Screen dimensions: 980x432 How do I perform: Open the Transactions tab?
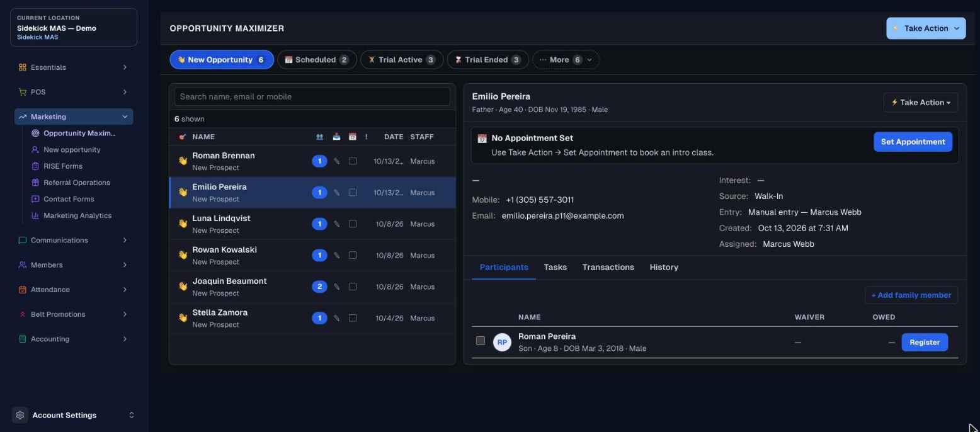pyautogui.click(x=608, y=268)
